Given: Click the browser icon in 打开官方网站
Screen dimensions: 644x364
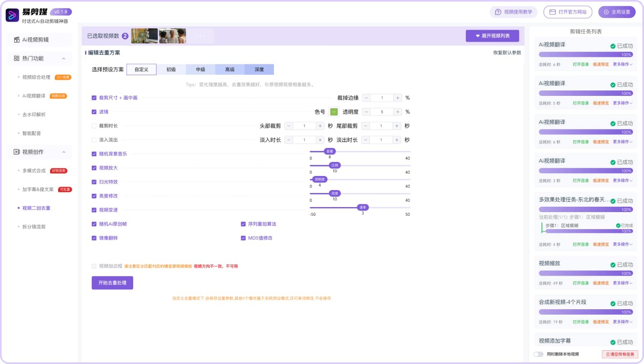Looking at the screenshot, I should [x=552, y=12].
